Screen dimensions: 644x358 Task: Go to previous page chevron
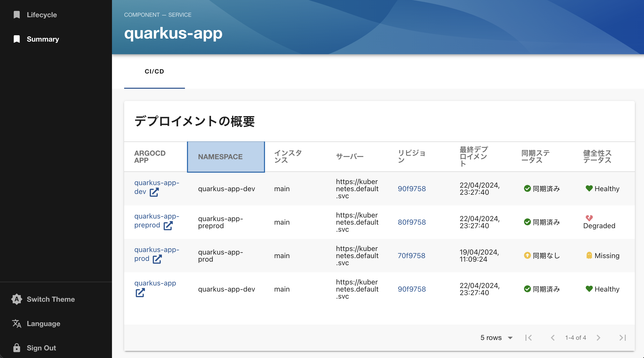pyautogui.click(x=553, y=338)
